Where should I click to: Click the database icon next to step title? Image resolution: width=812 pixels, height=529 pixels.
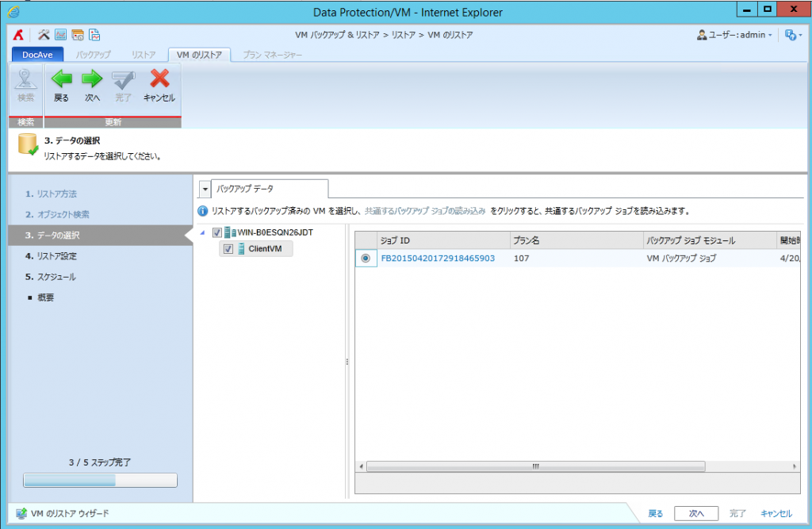(28, 144)
